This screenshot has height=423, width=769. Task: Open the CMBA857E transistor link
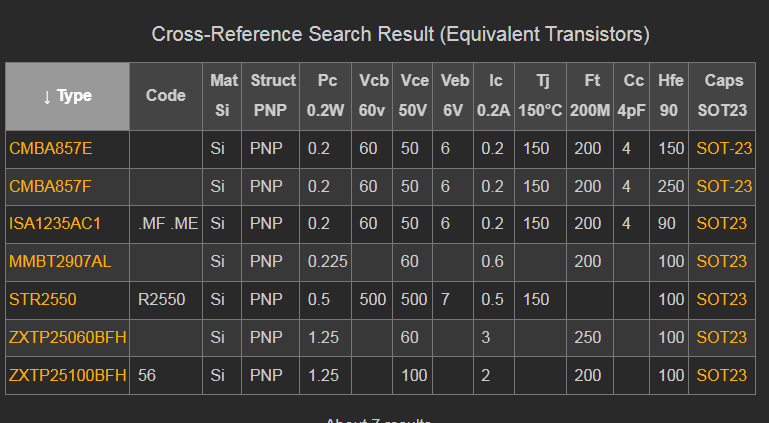tap(50, 148)
